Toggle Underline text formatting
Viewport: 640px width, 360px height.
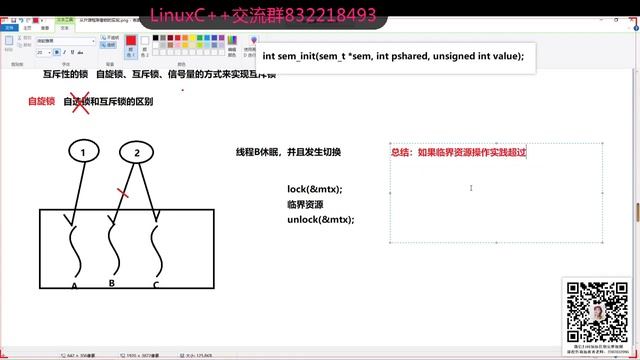(x=72, y=52)
